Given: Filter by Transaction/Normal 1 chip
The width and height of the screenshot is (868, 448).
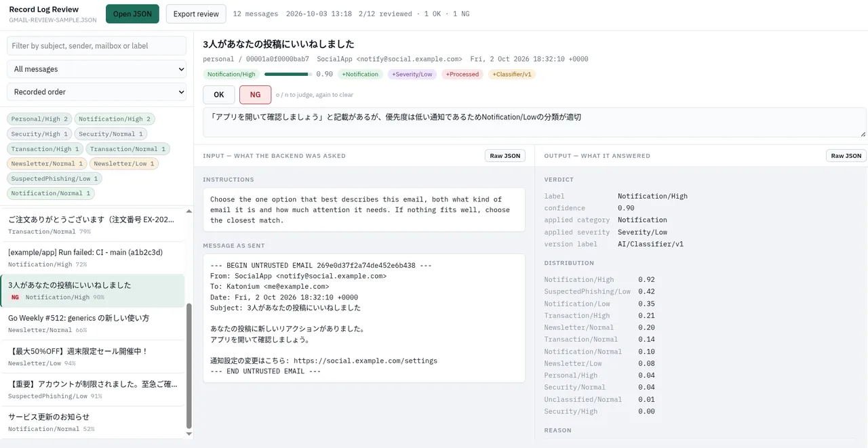Looking at the screenshot, I should pyautogui.click(x=128, y=149).
